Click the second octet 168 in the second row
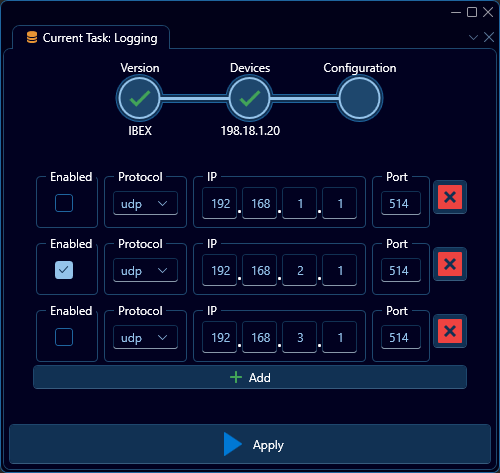This screenshot has width=500, height=473. pyautogui.click(x=260, y=270)
